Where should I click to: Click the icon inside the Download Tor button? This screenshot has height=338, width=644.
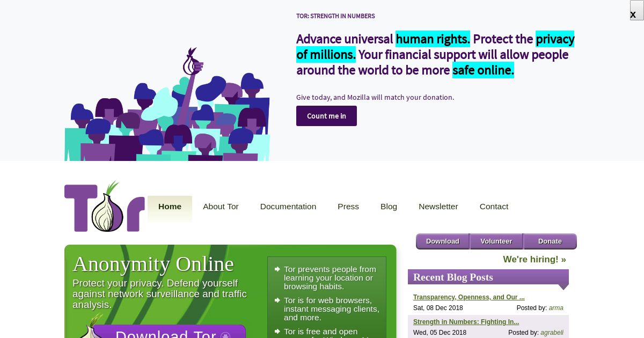(225, 335)
